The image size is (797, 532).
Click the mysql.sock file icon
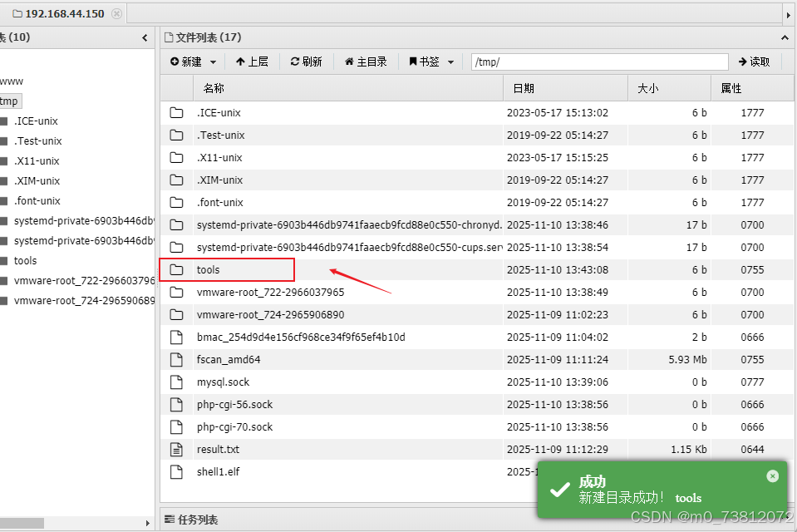click(x=176, y=382)
